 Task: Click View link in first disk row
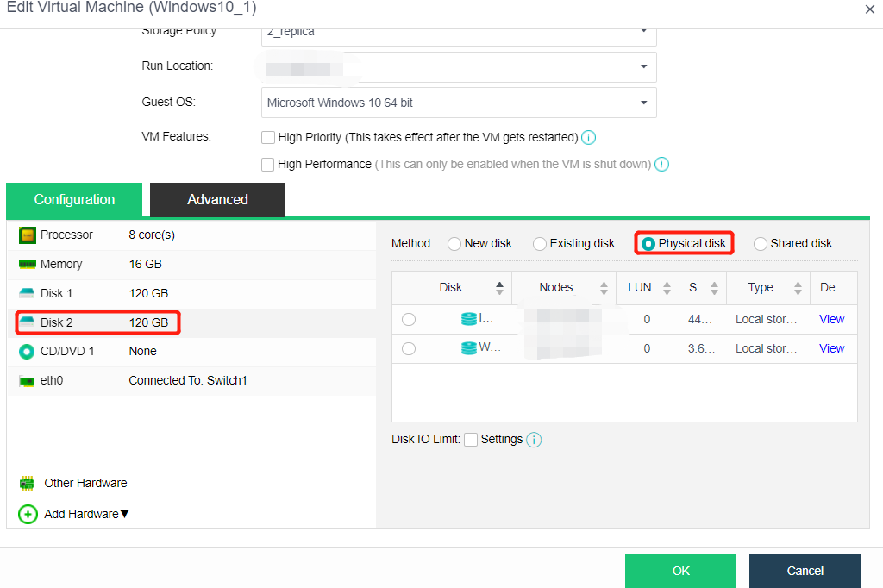[x=831, y=319]
